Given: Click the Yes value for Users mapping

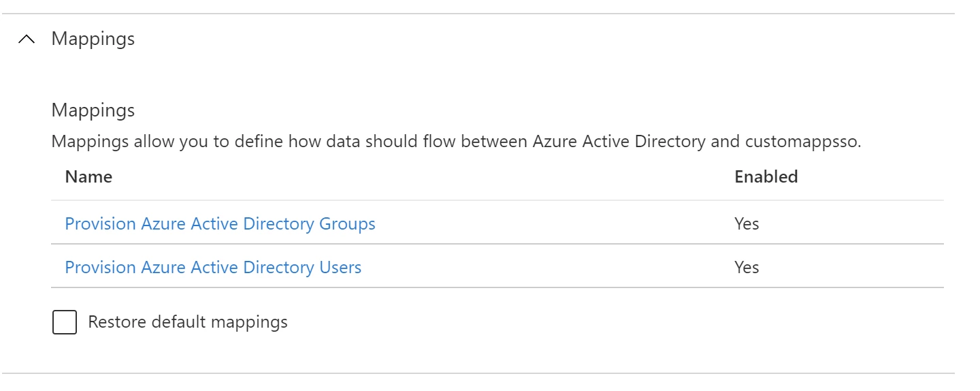Looking at the screenshot, I should coord(747,267).
